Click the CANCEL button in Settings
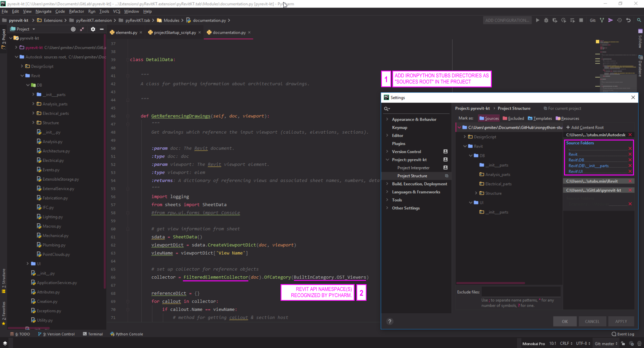The width and height of the screenshot is (644, 348). [x=592, y=321]
